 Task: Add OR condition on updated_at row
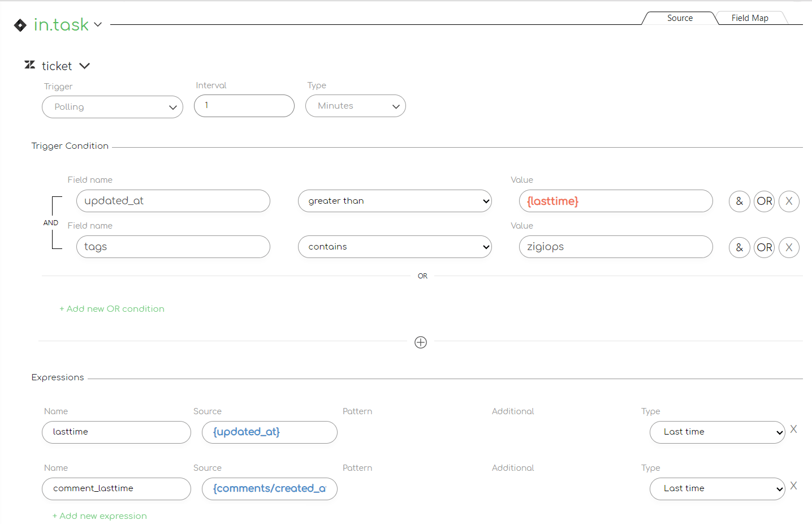point(765,201)
